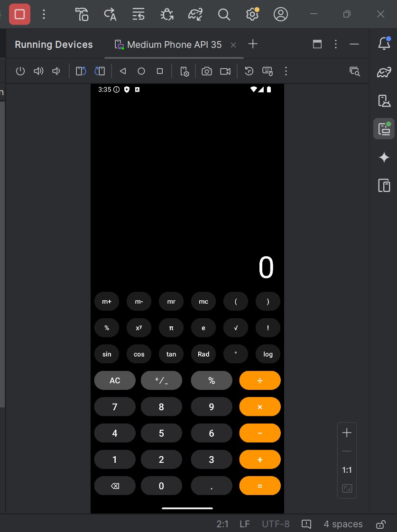This screenshot has width=397, height=532.
Task: Start a screen recording of the device
Action: [x=225, y=71]
